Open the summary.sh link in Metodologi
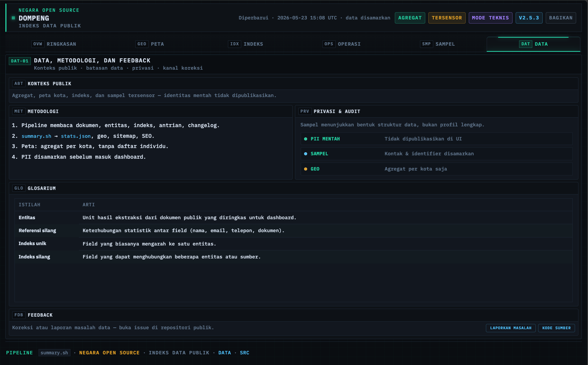The image size is (588, 365). pos(36,136)
